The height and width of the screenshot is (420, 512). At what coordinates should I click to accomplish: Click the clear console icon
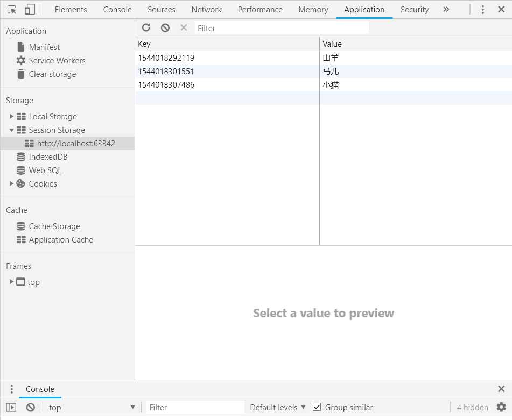(31, 407)
